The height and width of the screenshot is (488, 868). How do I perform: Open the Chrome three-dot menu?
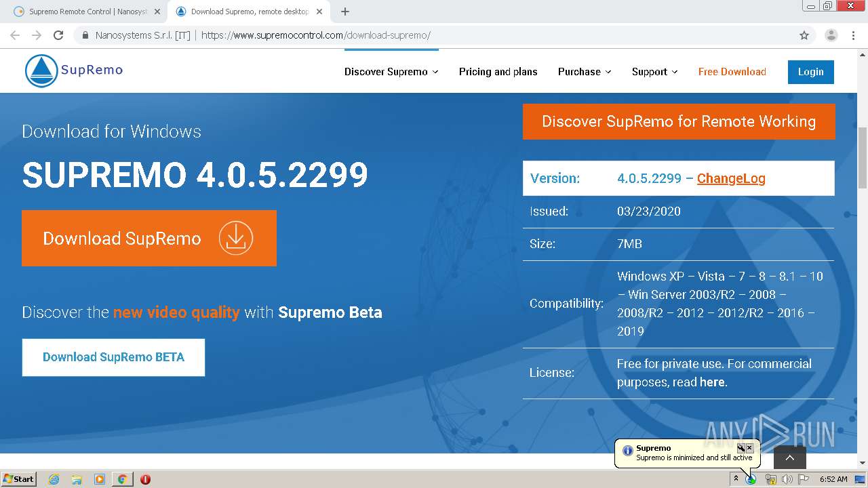pos(853,35)
